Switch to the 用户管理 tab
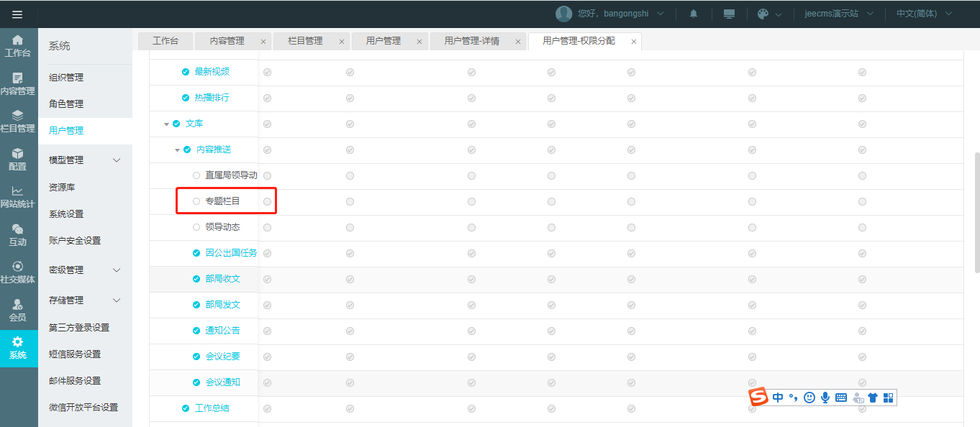 [384, 41]
